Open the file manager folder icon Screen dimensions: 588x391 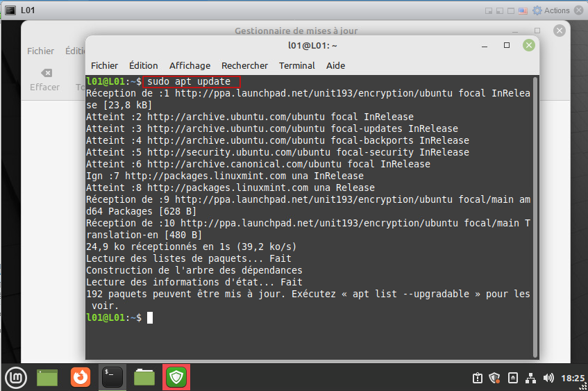tap(144, 377)
